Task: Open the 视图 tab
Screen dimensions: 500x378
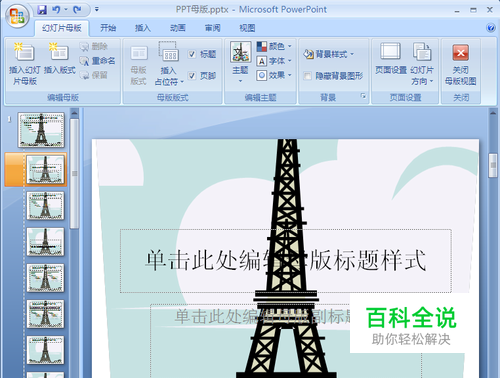Action: [x=247, y=28]
